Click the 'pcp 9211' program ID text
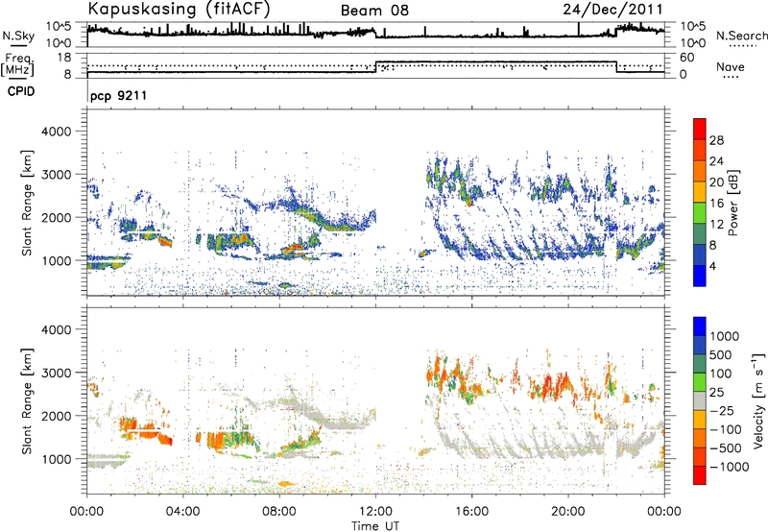Screen dimensions: 768x532 tap(118, 95)
